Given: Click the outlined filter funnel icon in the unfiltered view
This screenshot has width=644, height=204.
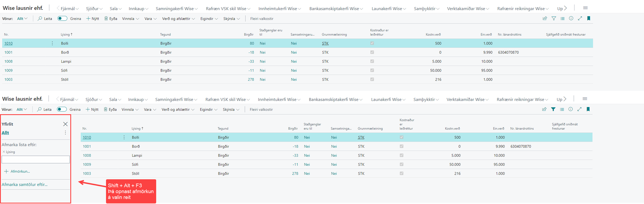Looking at the screenshot, I should pos(554,19).
